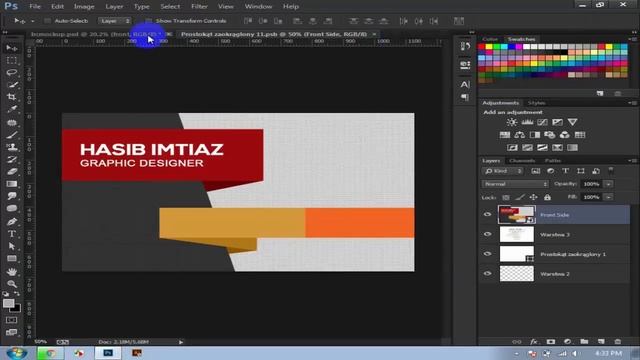Enable Show Transform Controls checkbox
640x360 pixels.
(149, 21)
